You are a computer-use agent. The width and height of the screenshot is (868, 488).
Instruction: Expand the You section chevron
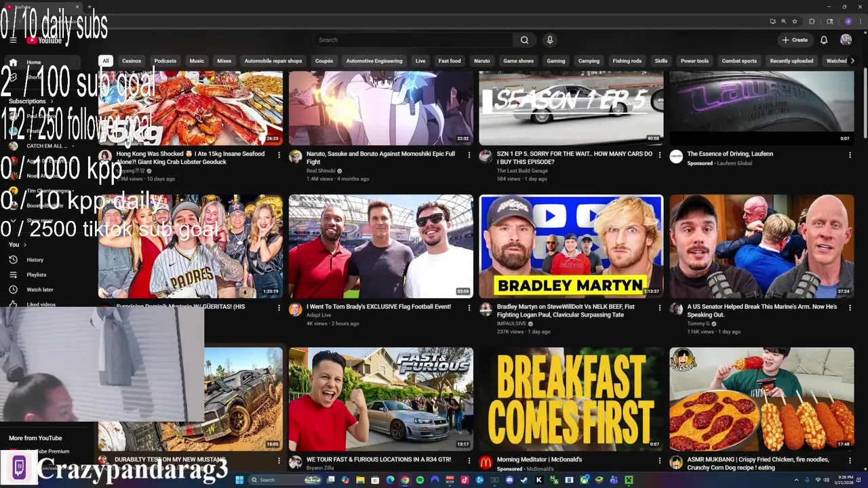25,245
